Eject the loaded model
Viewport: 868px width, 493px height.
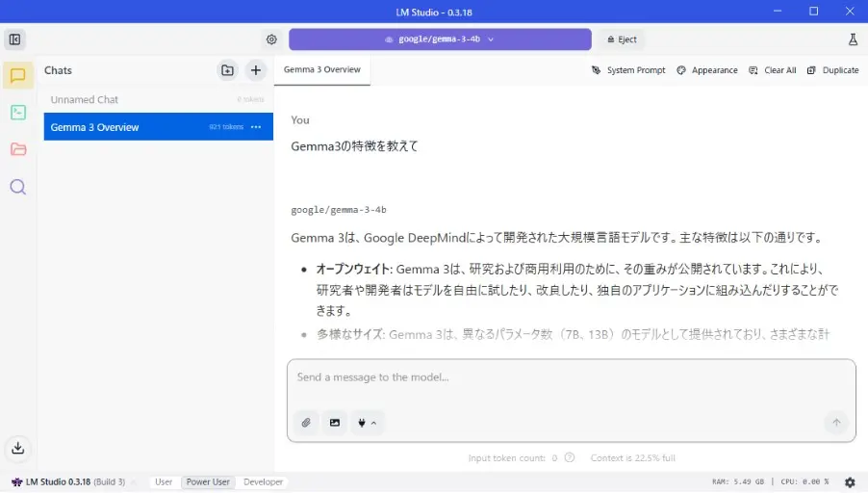point(622,39)
